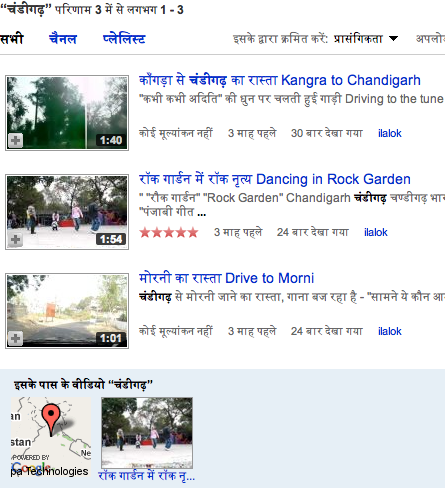Click the Drive to Morni description text

292,297
